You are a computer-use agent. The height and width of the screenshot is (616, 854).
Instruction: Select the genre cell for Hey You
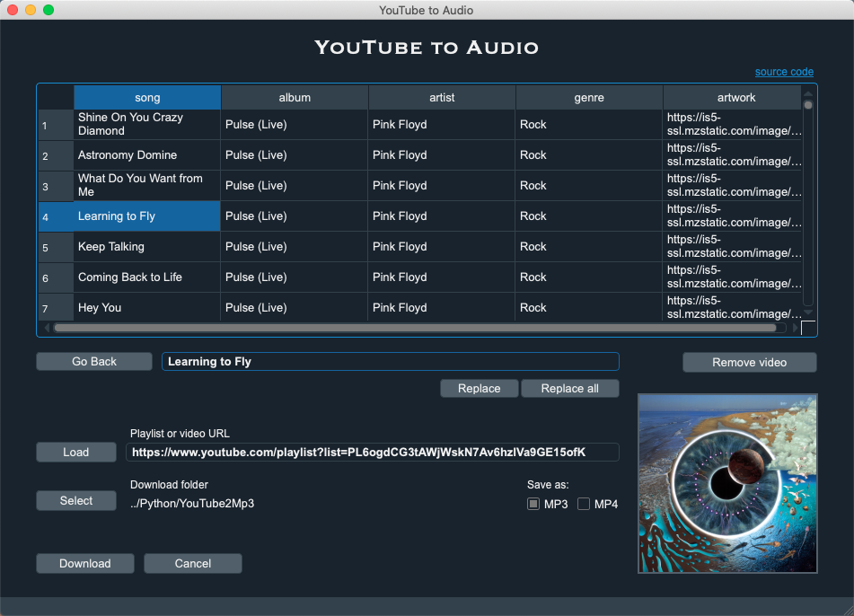point(589,307)
